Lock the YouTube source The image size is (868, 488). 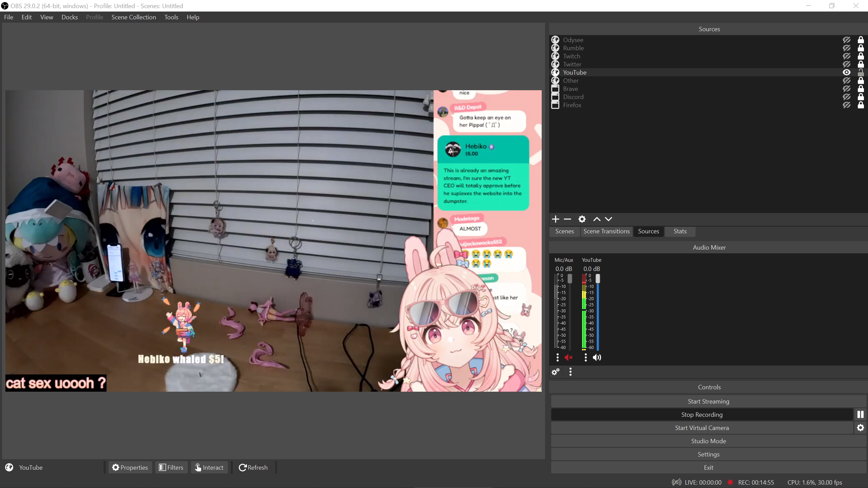point(861,72)
